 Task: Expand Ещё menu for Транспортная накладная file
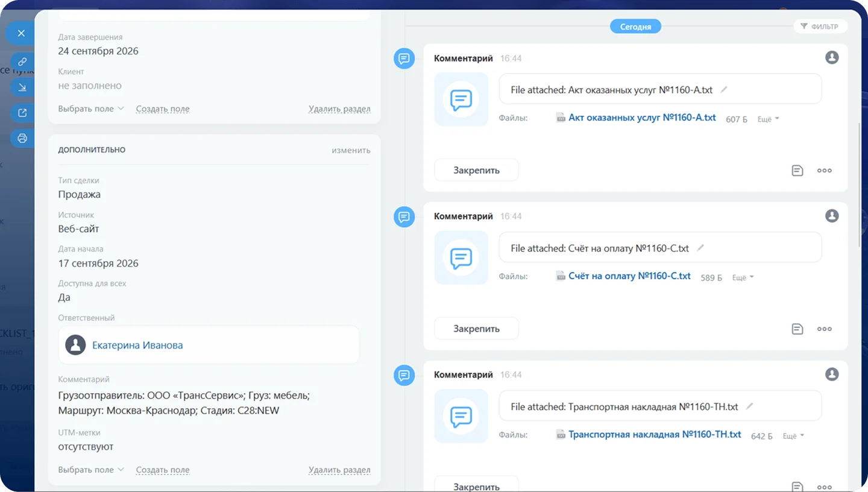tap(794, 436)
